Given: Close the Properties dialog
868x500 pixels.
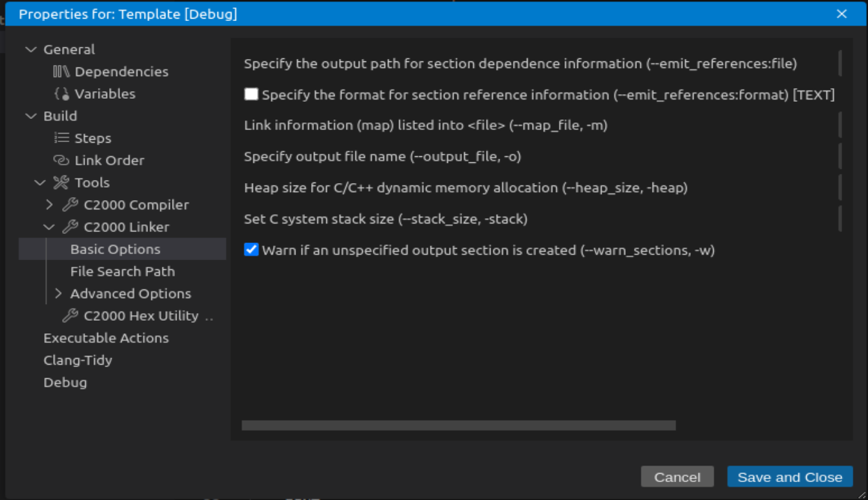Looking at the screenshot, I should 841,14.
